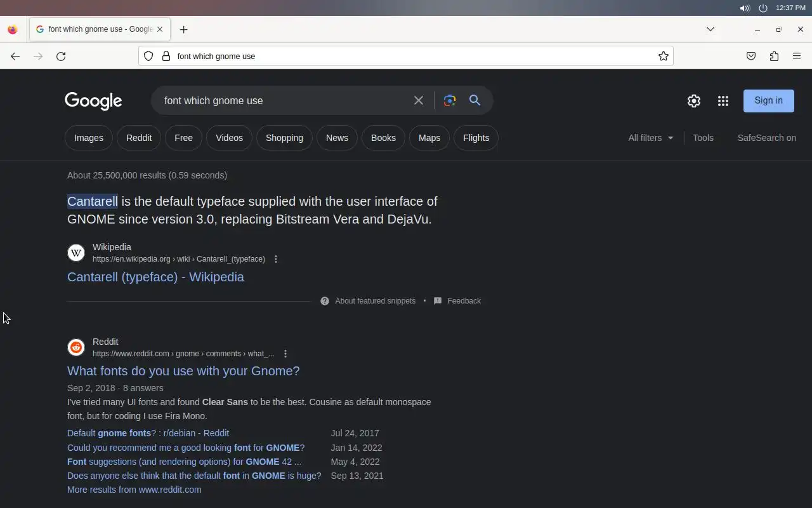Click the highlighted word Cantarell in snippet
Viewport: 812px width, 508px height.
pyautogui.click(x=93, y=201)
